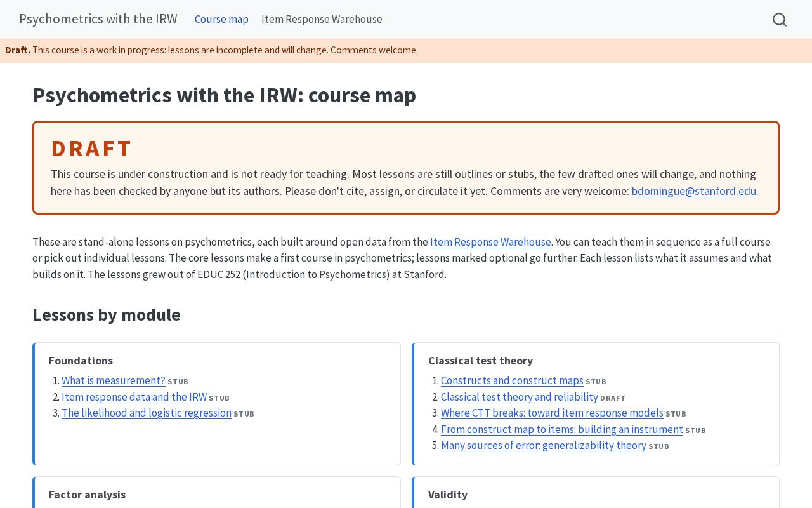Open Where CTT breaks lesson link

552,413
